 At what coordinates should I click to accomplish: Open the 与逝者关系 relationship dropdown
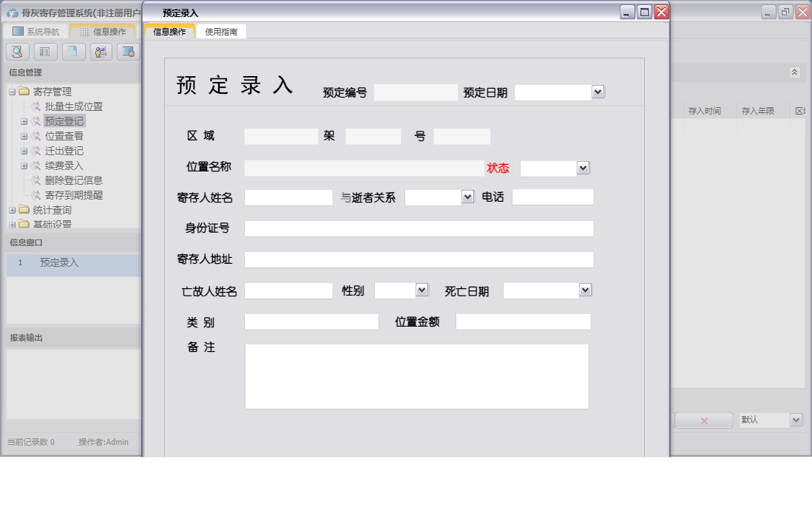[467, 197]
